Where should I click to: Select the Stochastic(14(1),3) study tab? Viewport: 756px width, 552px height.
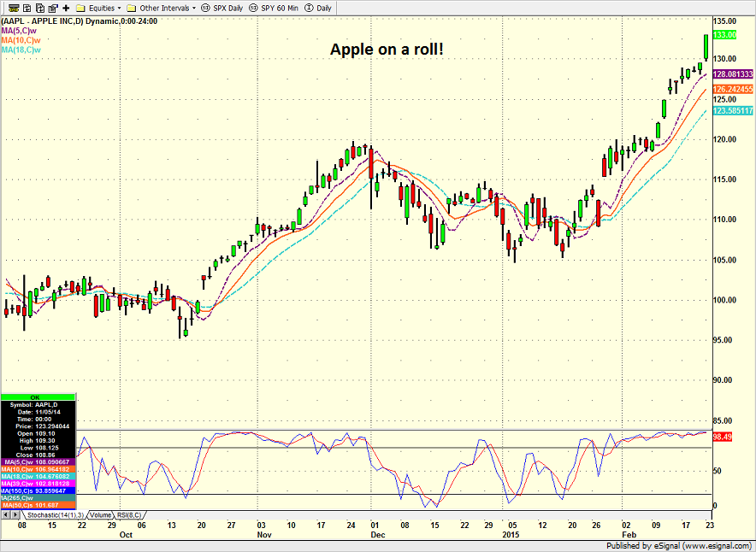(56, 515)
